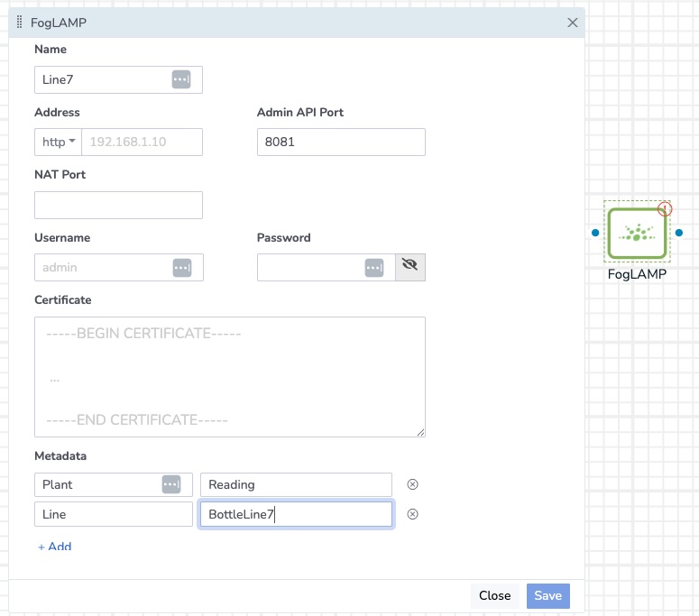Click the drag handle beside FogLAMP title
This screenshot has height=616, width=699.
pos(20,23)
